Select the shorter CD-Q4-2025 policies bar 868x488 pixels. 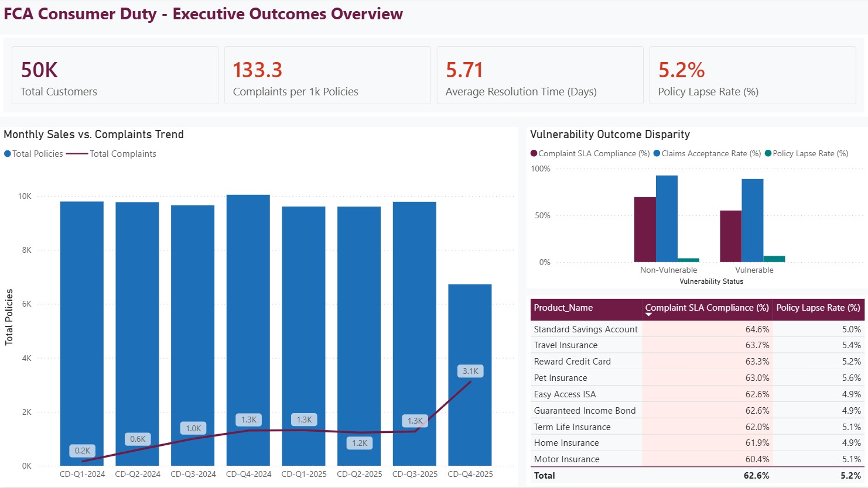470,375
